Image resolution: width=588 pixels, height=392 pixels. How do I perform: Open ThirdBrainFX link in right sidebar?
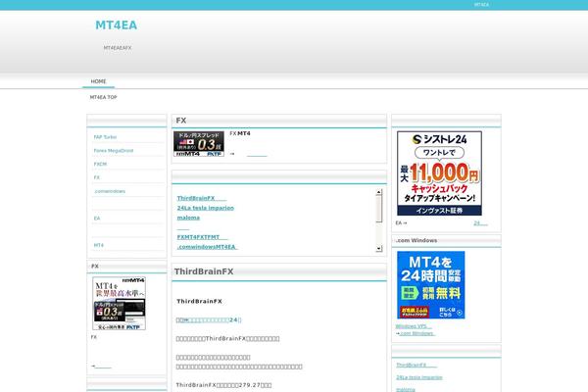tap(416, 365)
